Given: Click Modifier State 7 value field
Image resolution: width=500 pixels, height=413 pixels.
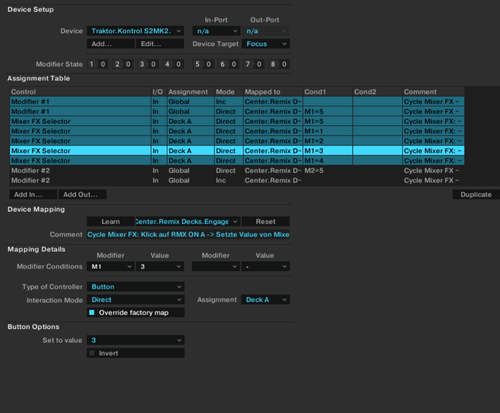Looking at the screenshot, I should 259,64.
